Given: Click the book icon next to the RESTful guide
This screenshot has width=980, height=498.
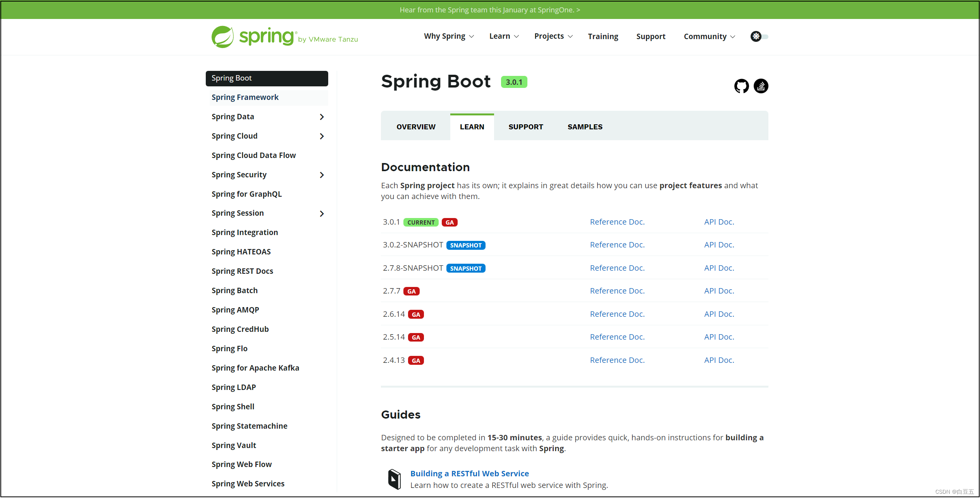Looking at the screenshot, I should [394, 479].
